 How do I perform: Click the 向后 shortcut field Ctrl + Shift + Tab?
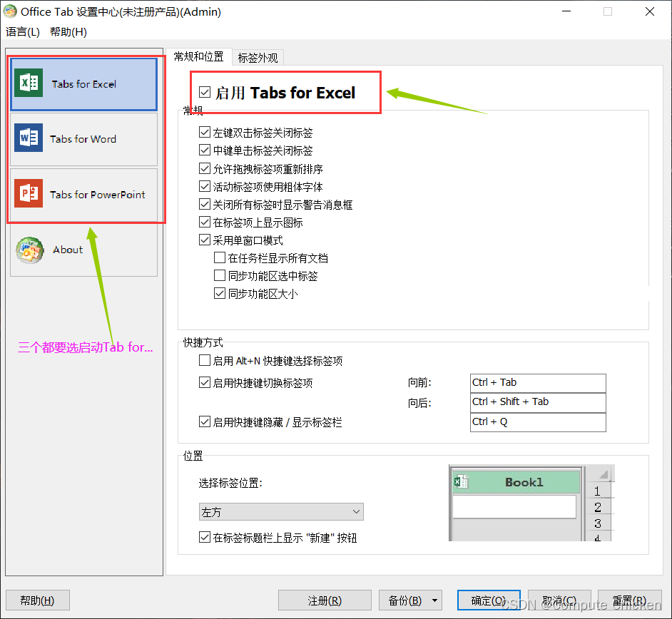[x=538, y=402]
